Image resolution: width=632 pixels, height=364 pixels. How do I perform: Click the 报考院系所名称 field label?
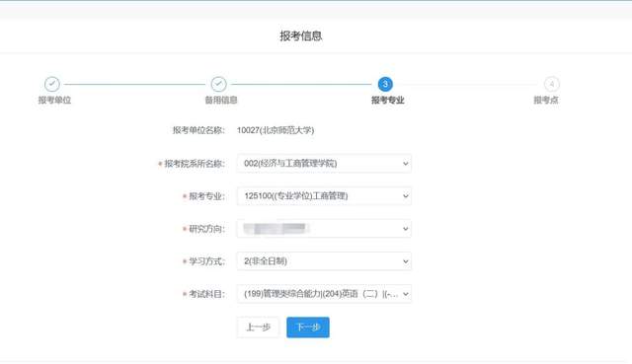pyautogui.click(x=195, y=164)
